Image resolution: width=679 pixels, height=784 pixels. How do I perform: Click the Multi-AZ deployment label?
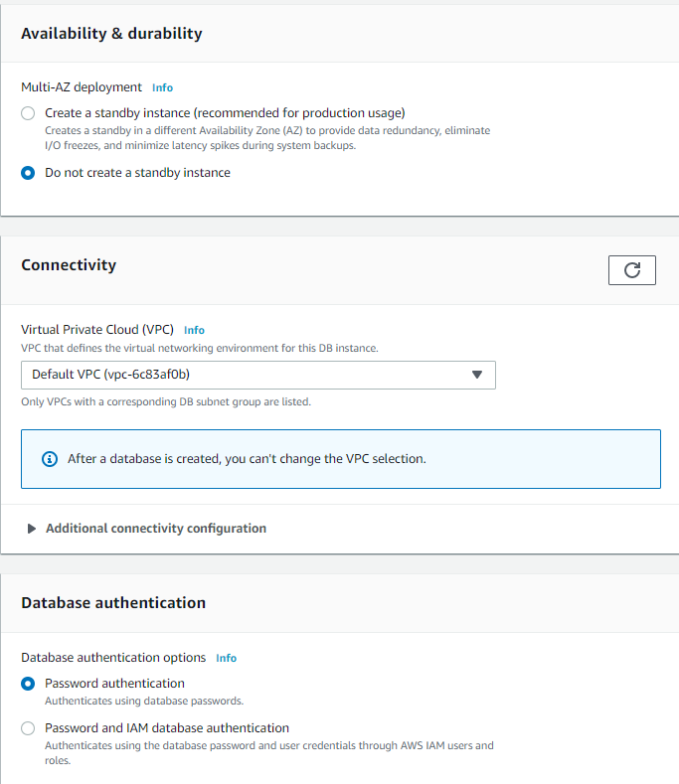click(82, 87)
